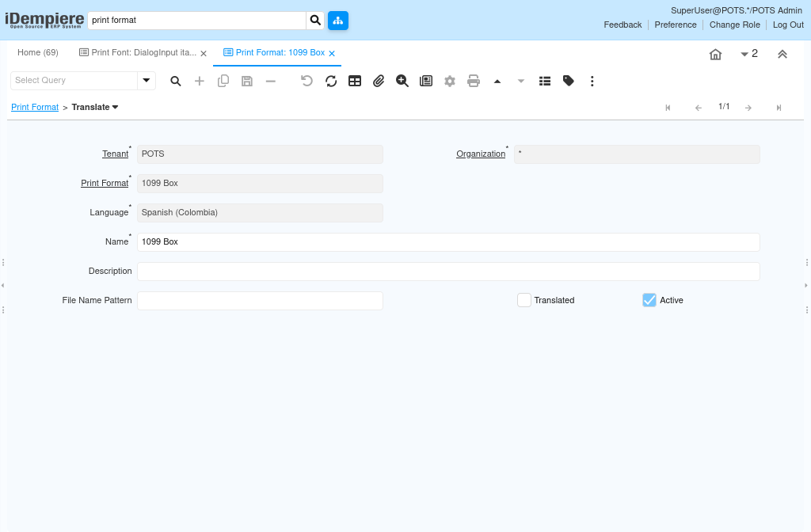Open the window list dropdown showing 2
The width and height of the screenshot is (811, 532).
(749, 54)
